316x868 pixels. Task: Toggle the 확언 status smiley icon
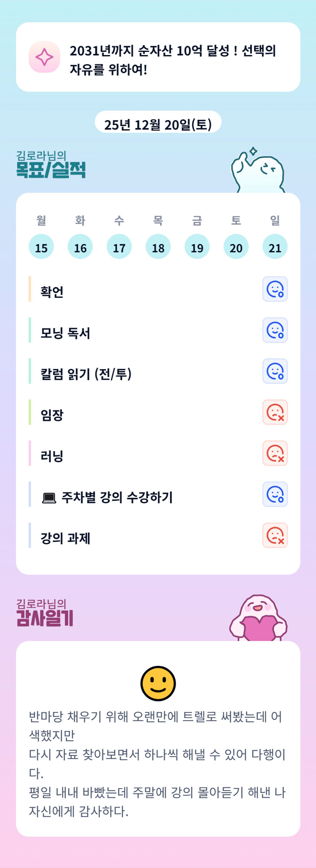pos(275,289)
